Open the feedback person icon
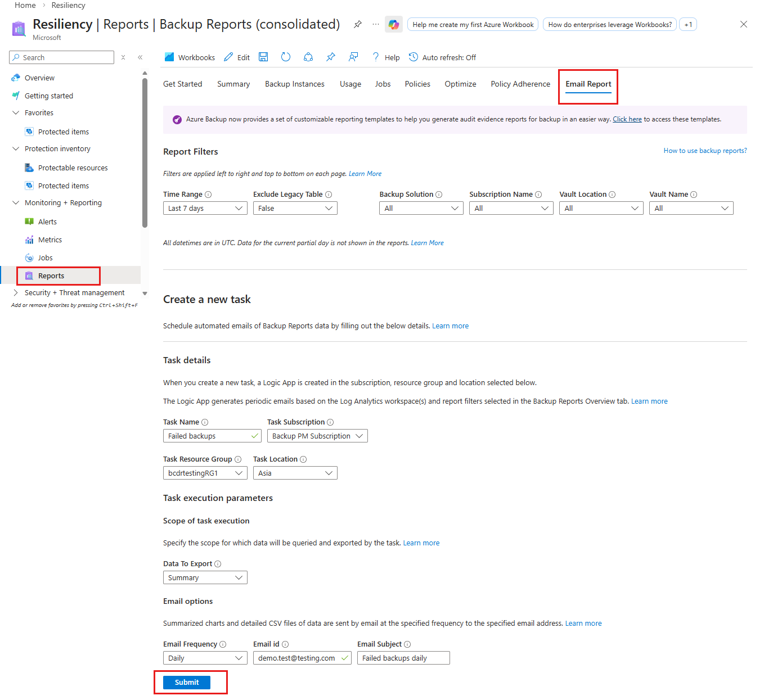764x700 pixels. point(353,57)
